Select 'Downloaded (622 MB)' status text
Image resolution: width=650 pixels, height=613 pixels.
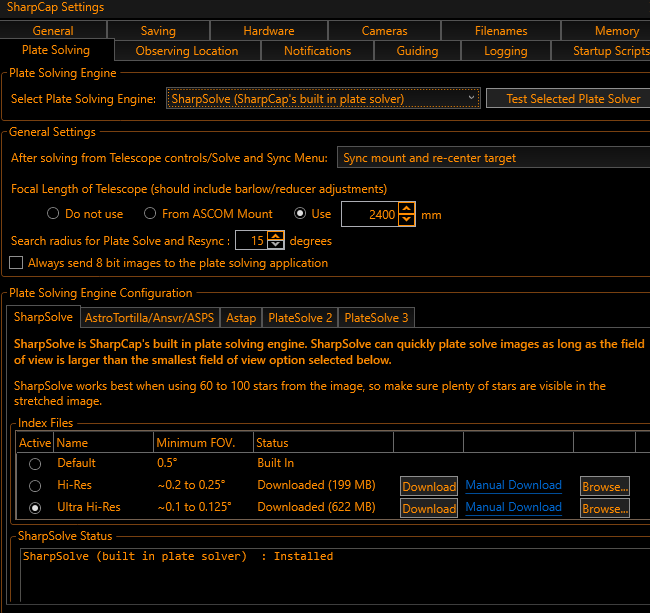316,507
